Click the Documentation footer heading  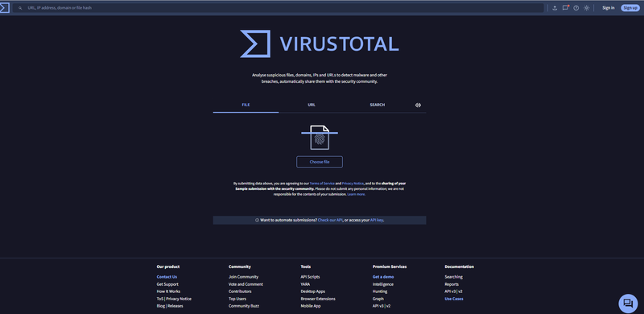(x=459, y=266)
